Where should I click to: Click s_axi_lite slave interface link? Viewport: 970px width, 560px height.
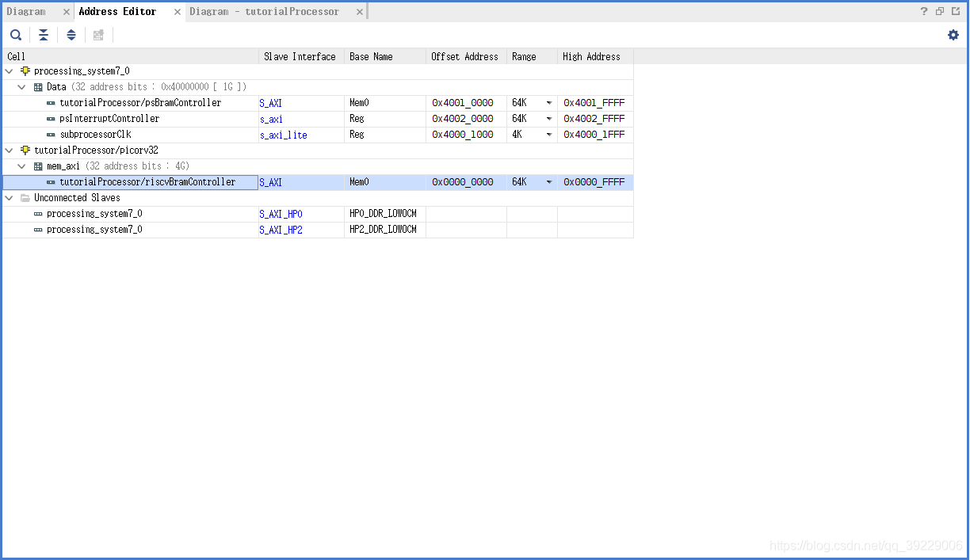click(x=283, y=135)
